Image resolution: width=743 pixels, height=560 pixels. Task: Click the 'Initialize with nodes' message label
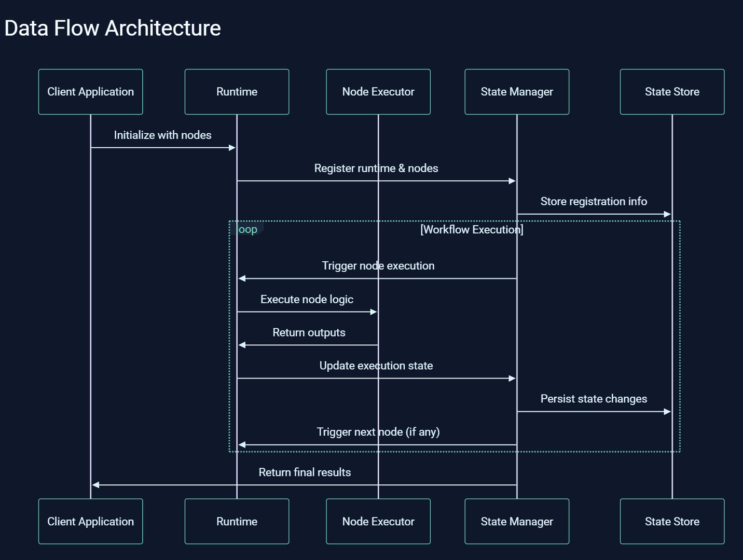(162, 135)
